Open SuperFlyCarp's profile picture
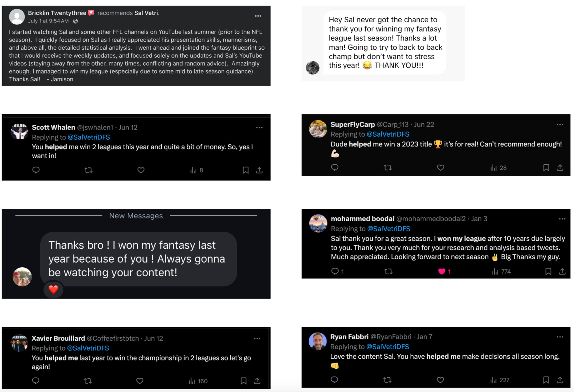The width and height of the screenshot is (574, 392). pyautogui.click(x=318, y=129)
